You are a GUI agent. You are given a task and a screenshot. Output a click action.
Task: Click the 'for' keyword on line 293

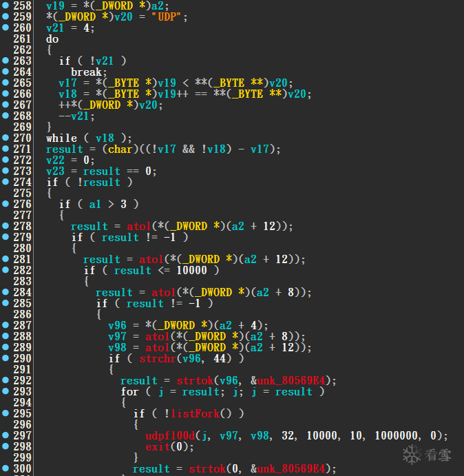tap(129, 391)
